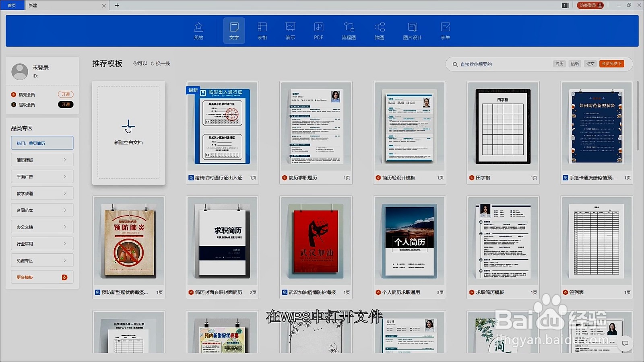Open the 演示 presentation module

pos(290,31)
